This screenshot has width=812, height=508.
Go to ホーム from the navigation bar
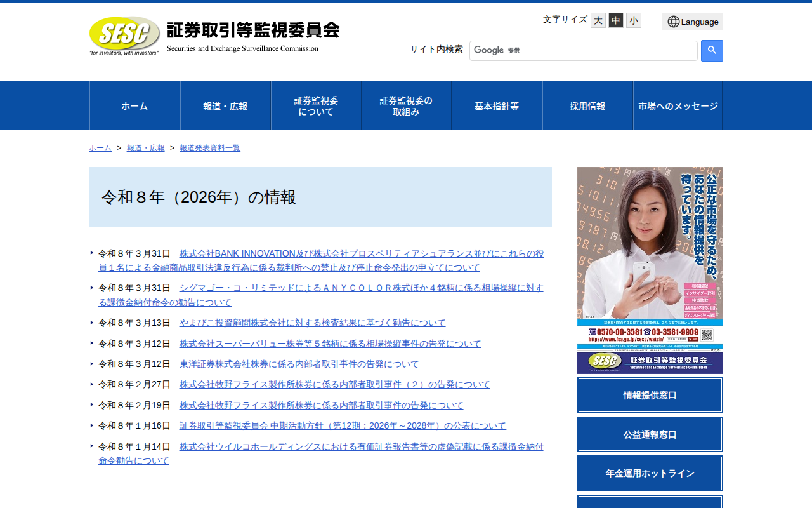134,105
